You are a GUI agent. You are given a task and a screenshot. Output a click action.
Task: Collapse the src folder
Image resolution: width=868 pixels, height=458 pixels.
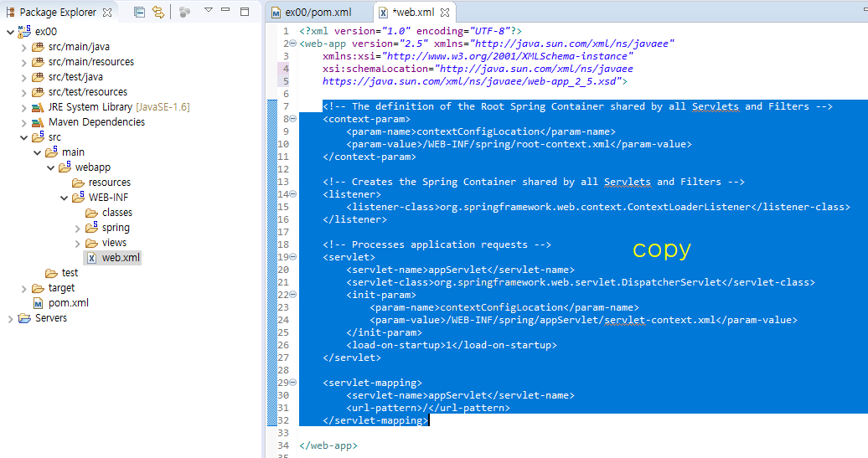coord(23,137)
